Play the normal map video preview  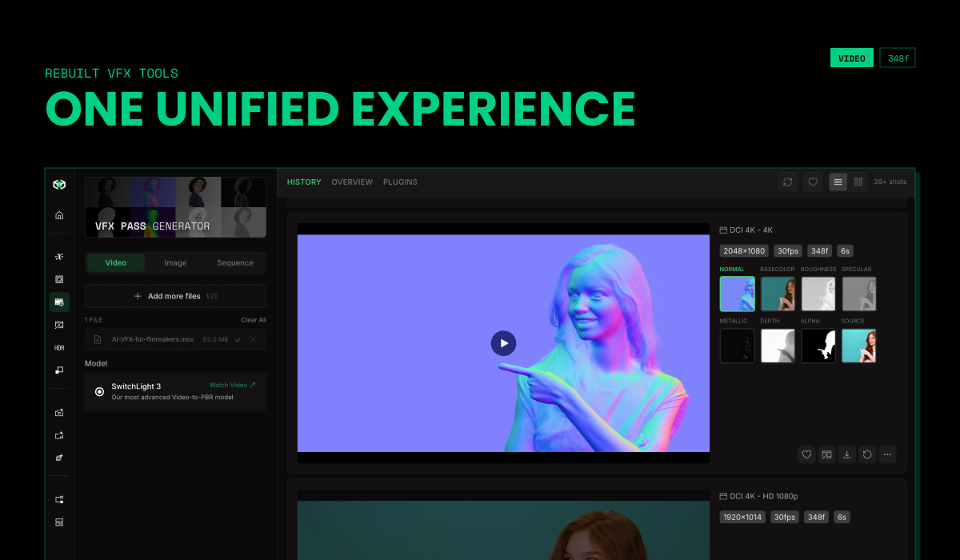click(x=503, y=343)
